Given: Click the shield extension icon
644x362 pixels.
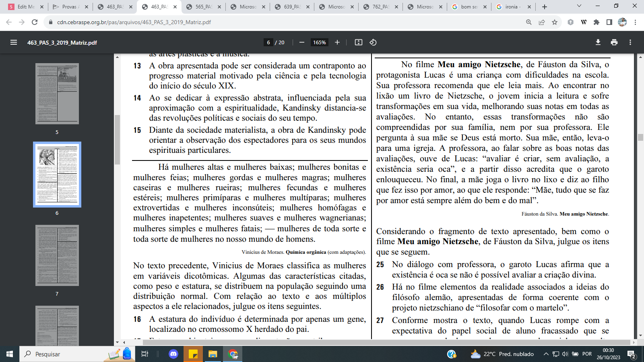Looking at the screenshot, I should pyautogui.click(x=570, y=22).
